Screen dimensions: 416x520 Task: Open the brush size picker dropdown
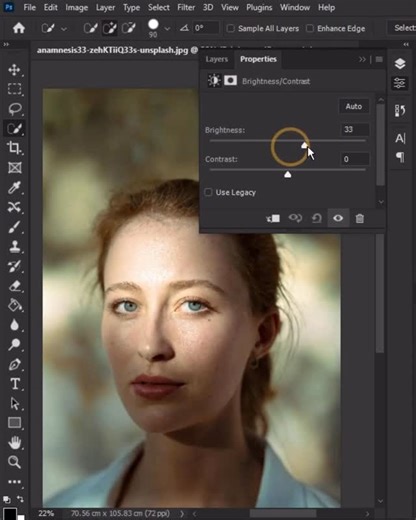pos(167,29)
